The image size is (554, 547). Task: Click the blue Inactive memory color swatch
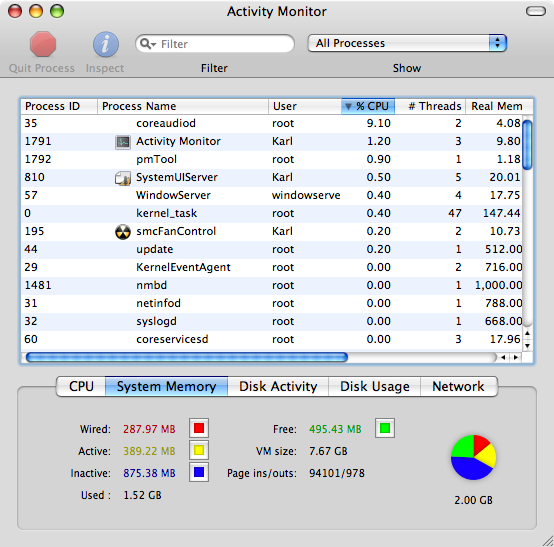click(199, 472)
